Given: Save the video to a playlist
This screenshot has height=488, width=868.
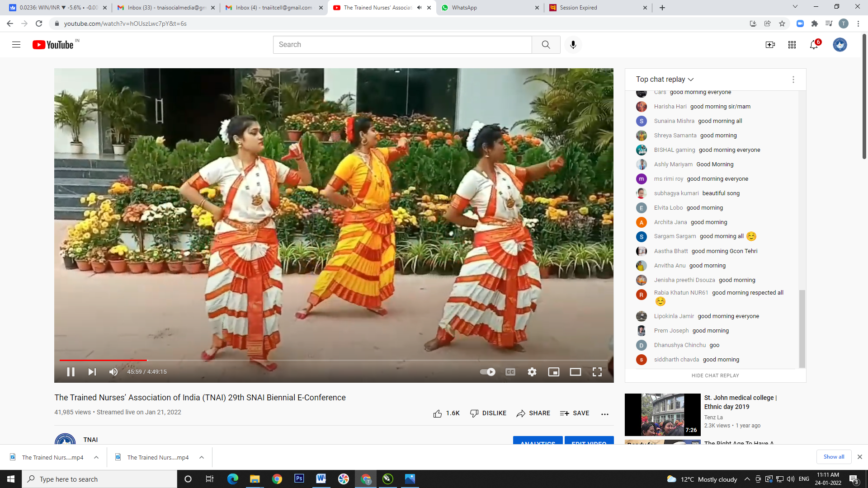Looking at the screenshot, I should (575, 413).
